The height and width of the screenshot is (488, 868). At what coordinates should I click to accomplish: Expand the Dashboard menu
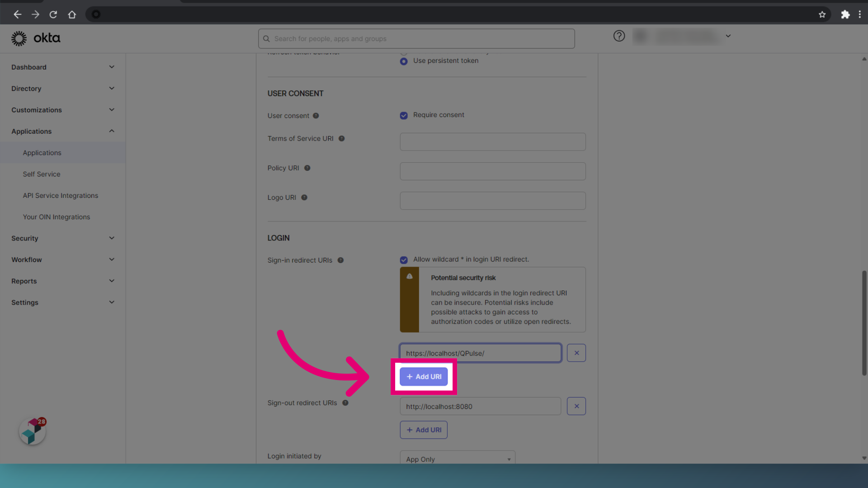click(x=63, y=67)
